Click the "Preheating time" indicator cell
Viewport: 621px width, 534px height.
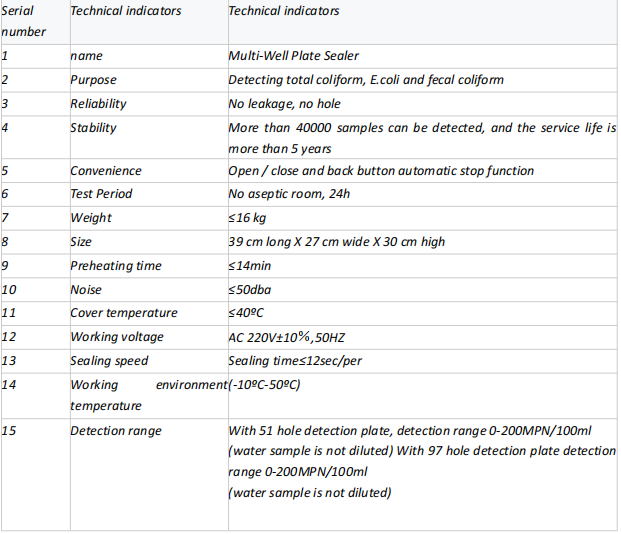115,266
